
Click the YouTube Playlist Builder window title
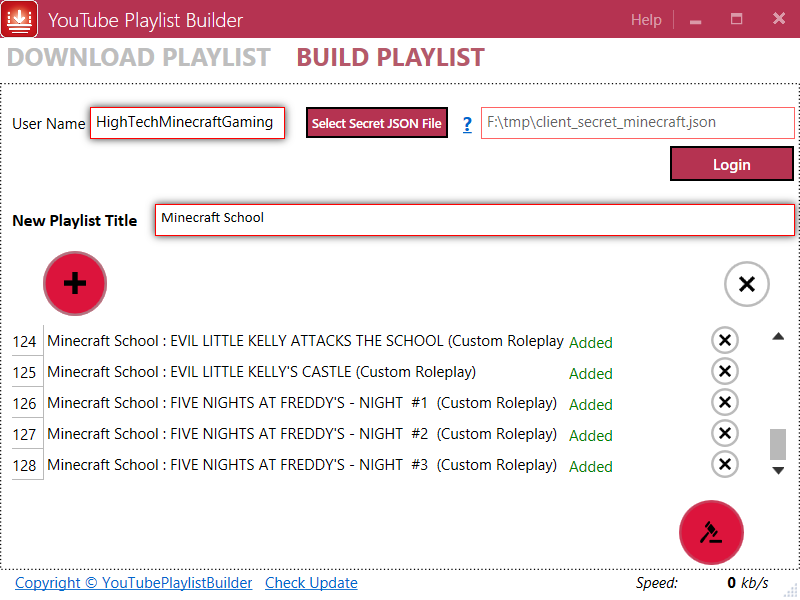pyautogui.click(x=145, y=20)
